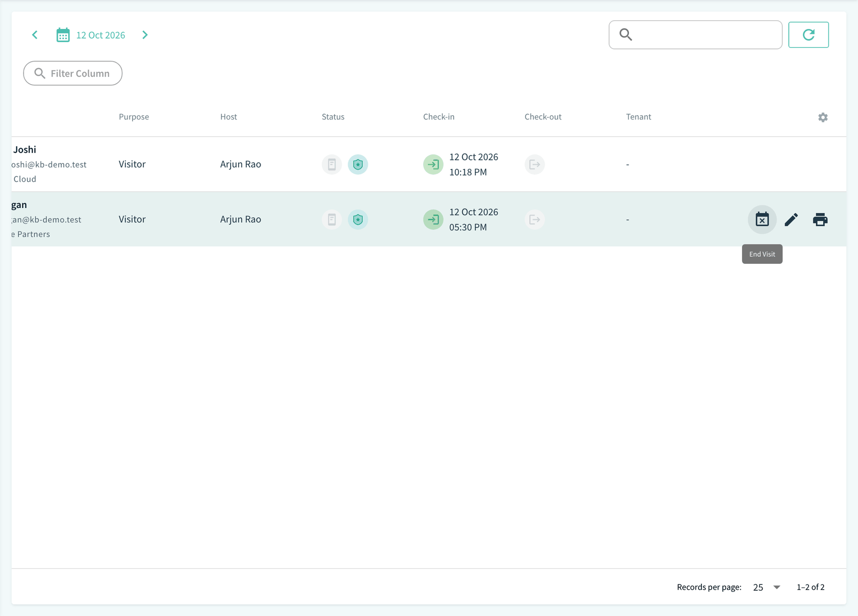This screenshot has width=858, height=616.
Task: Click the 1–2 of 2 pagination text
Action: click(x=811, y=588)
